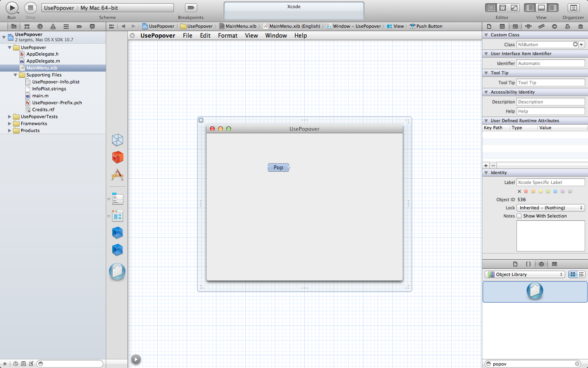Open the Format menu in designed menu bar
This screenshot has height=368, width=588.
tap(227, 36)
